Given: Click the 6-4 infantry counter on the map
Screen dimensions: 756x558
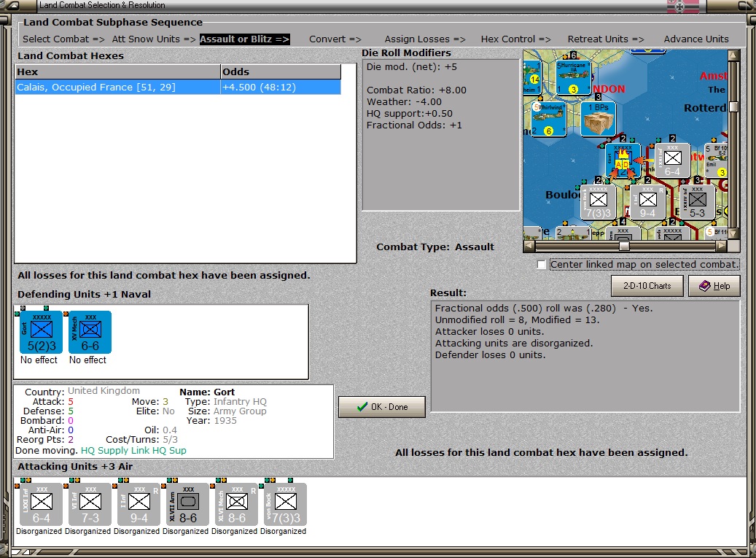Looking at the screenshot, I should pos(672,161).
